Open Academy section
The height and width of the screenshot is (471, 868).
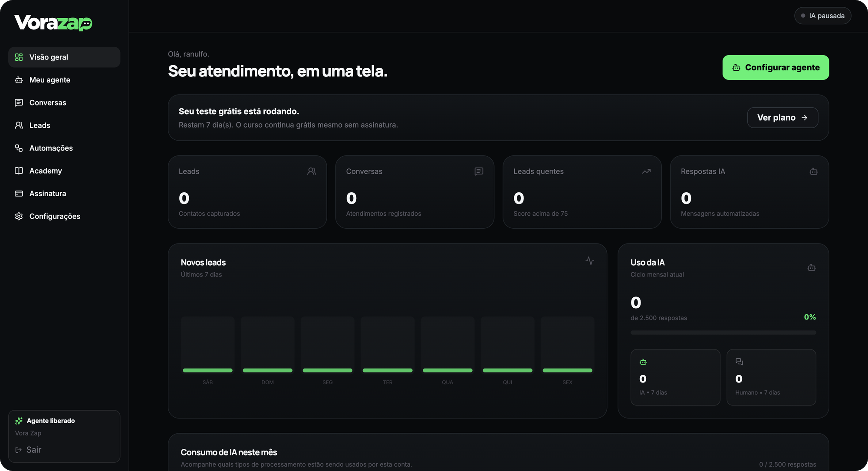(x=64, y=171)
